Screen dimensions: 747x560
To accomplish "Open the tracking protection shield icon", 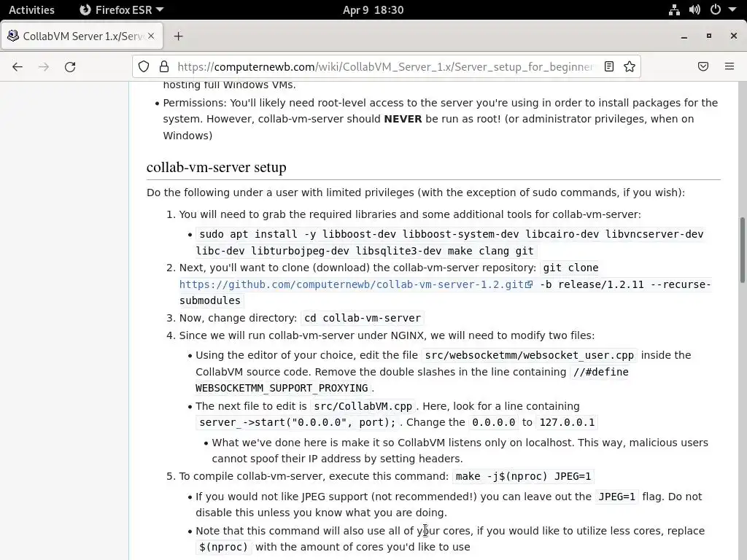I will [x=144, y=66].
